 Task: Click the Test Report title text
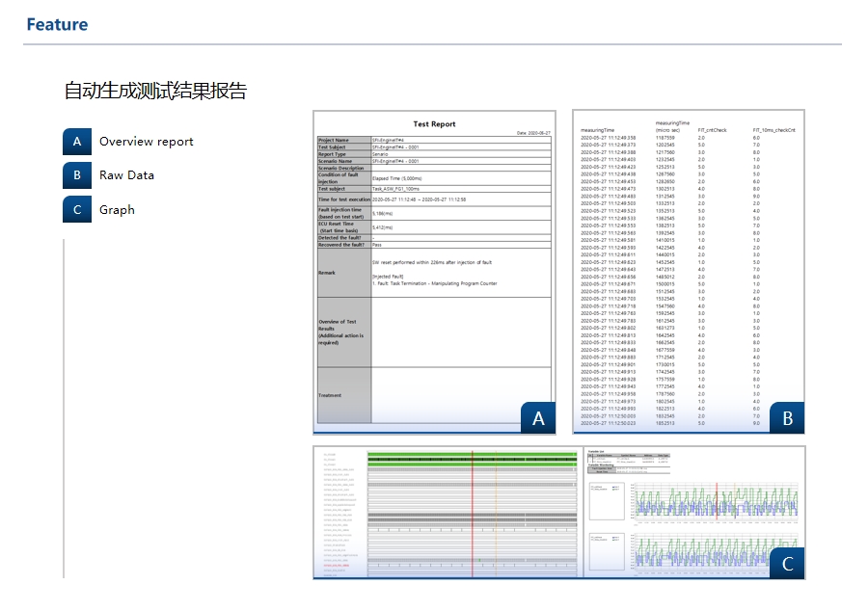(x=434, y=124)
